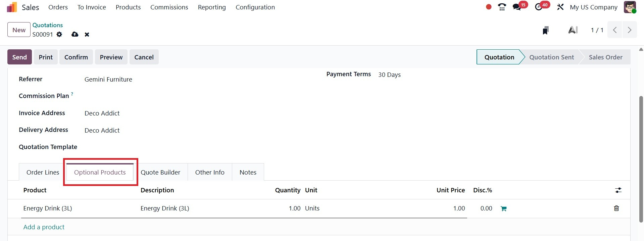Click the green cart icon on the Energy Drink line
The image size is (644, 241).
(503, 208)
